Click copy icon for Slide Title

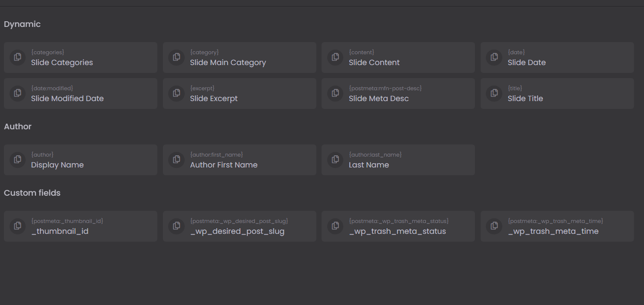pos(494,93)
